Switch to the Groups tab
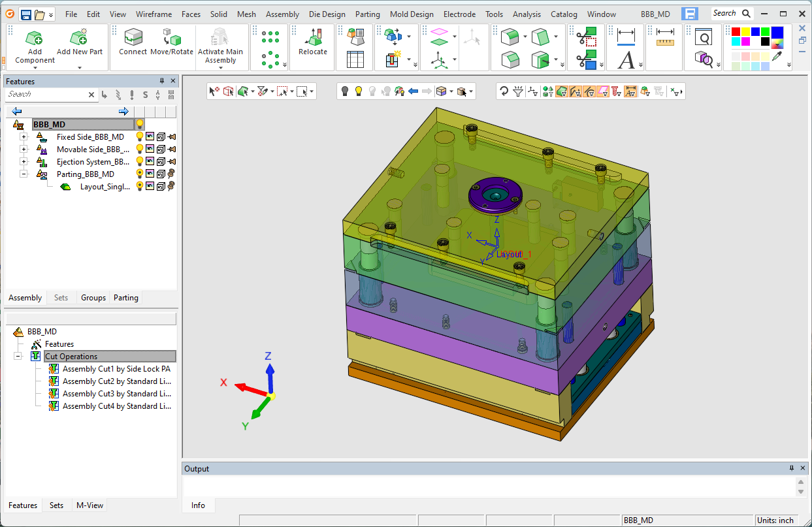 (93, 298)
